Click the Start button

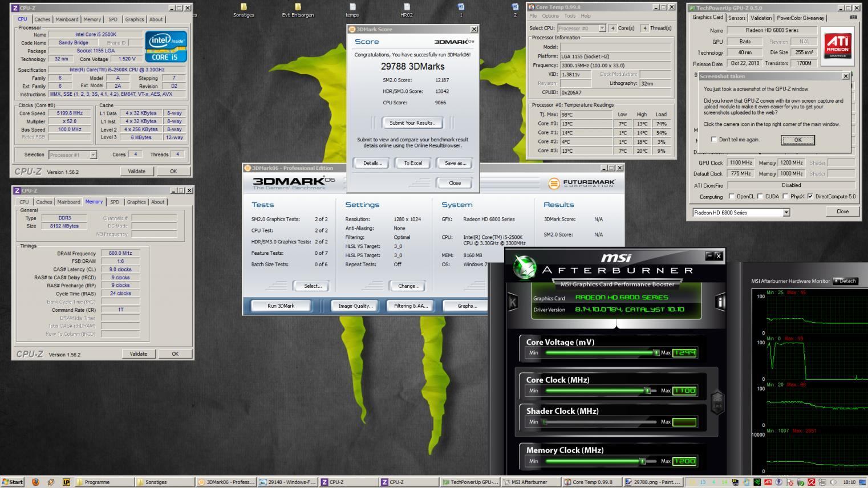point(13,482)
